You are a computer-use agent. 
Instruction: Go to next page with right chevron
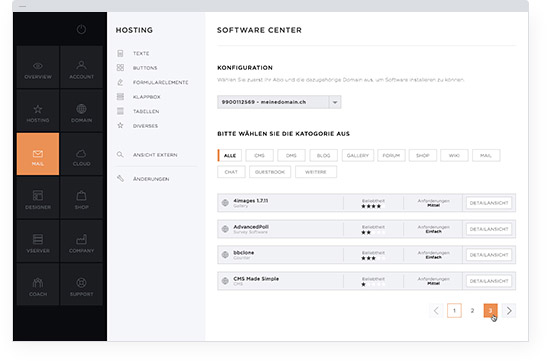click(x=509, y=310)
